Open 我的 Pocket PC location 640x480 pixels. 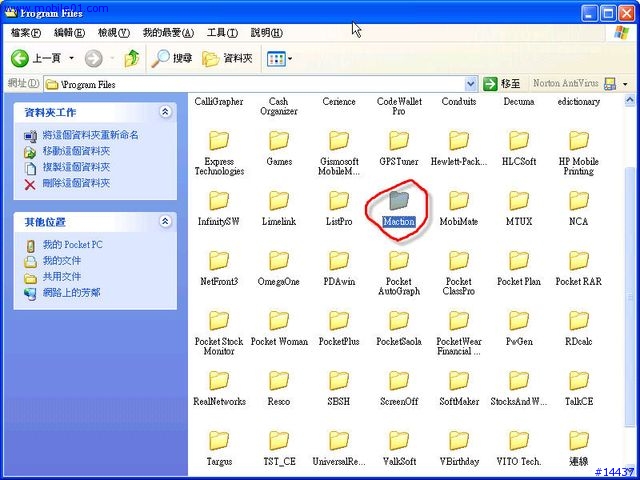click(x=73, y=245)
